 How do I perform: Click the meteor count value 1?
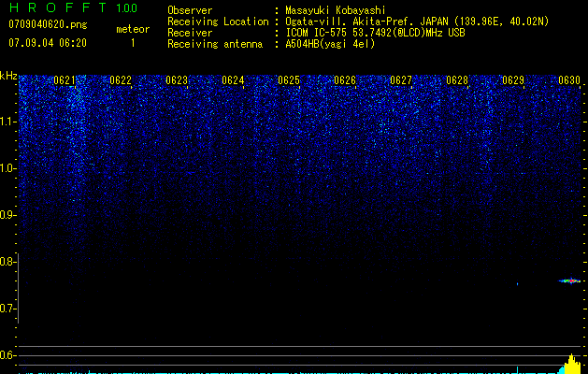[x=133, y=43]
